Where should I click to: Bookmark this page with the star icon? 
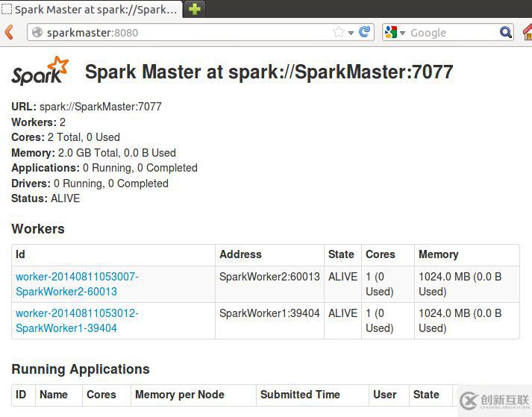point(339,32)
